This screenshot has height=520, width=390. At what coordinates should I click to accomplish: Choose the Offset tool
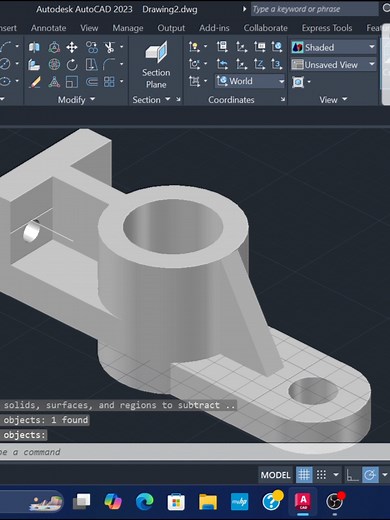(92, 82)
